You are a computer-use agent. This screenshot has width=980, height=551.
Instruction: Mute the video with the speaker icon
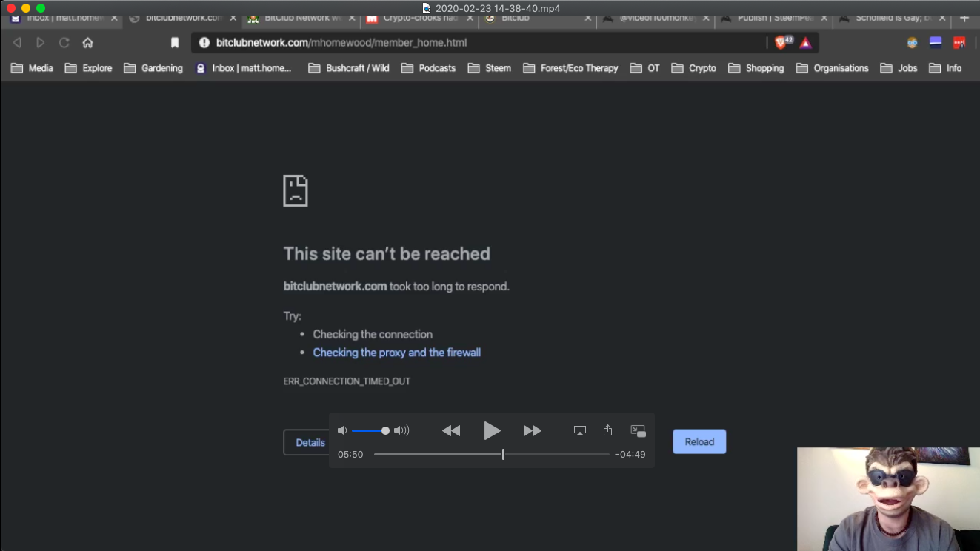click(x=342, y=430)
